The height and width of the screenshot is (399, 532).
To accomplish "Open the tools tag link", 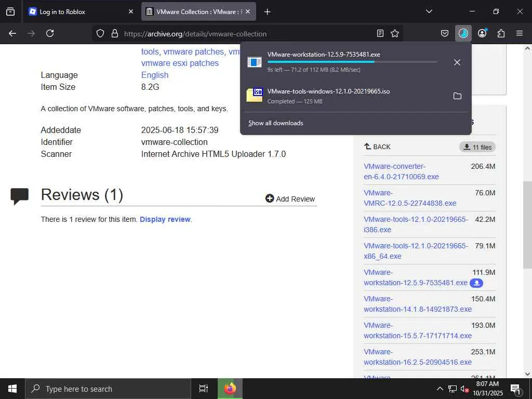I will point(150,51).
